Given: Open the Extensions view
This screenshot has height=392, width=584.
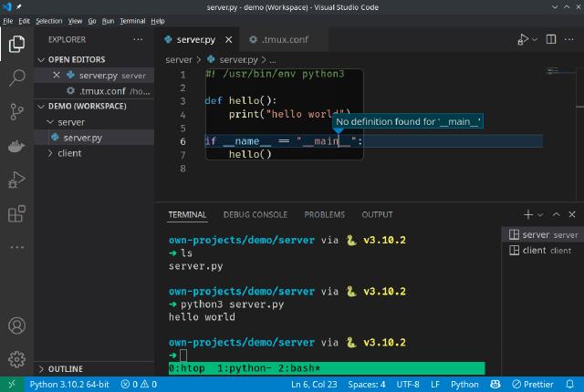Looking at the screenshot, I should [16, 214].
